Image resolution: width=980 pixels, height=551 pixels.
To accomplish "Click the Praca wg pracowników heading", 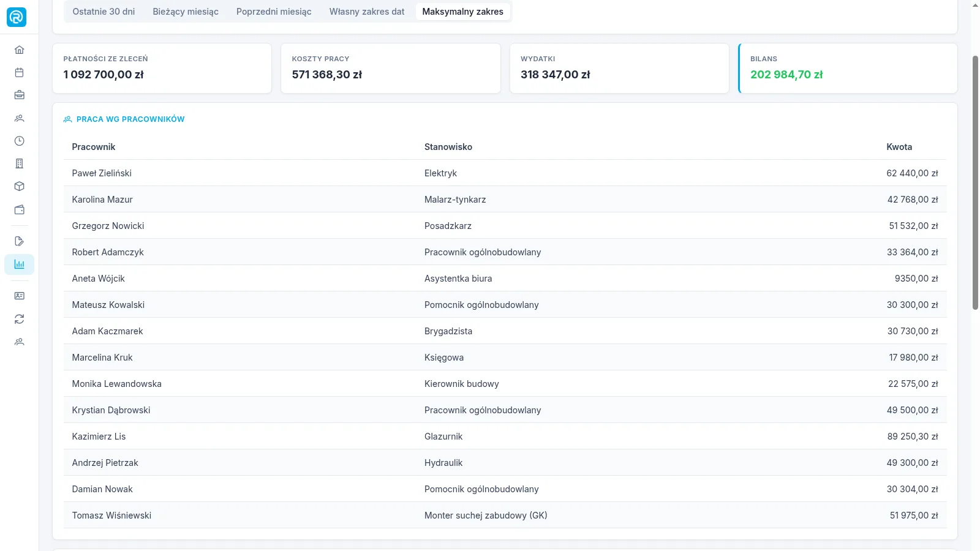I will 130,119.
